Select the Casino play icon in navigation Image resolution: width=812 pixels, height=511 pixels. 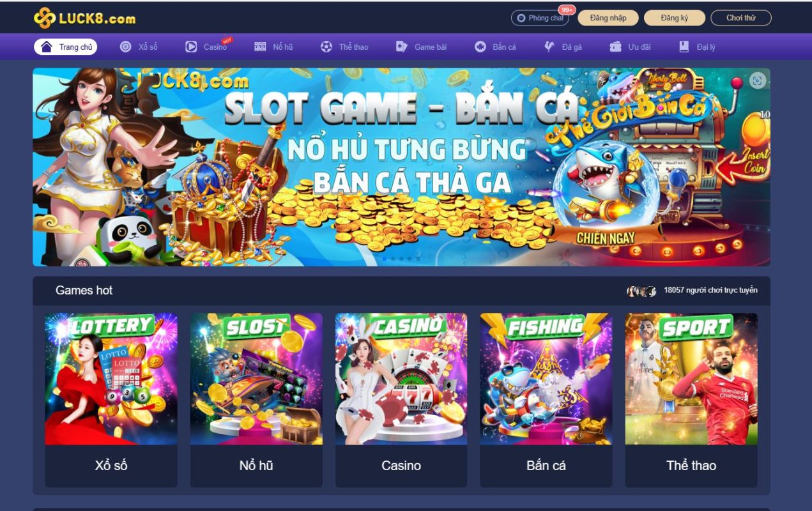pyautogui.click(x=191, y=47)
